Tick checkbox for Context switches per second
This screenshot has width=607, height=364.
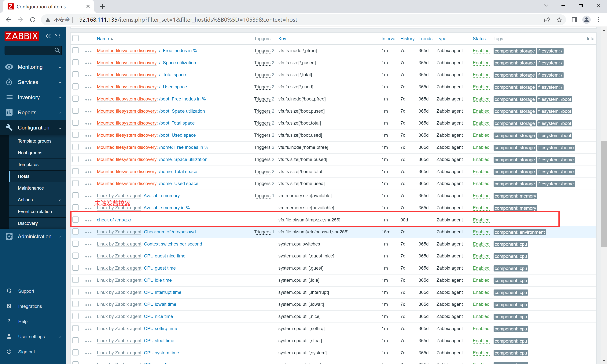click(x=75, y=244)
